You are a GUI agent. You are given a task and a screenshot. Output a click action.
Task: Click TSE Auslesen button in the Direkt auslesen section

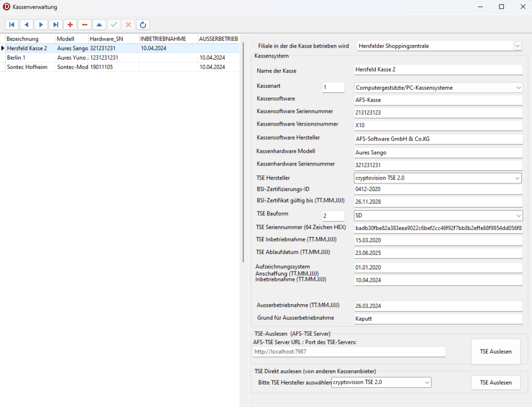click(x=495, y=382)
